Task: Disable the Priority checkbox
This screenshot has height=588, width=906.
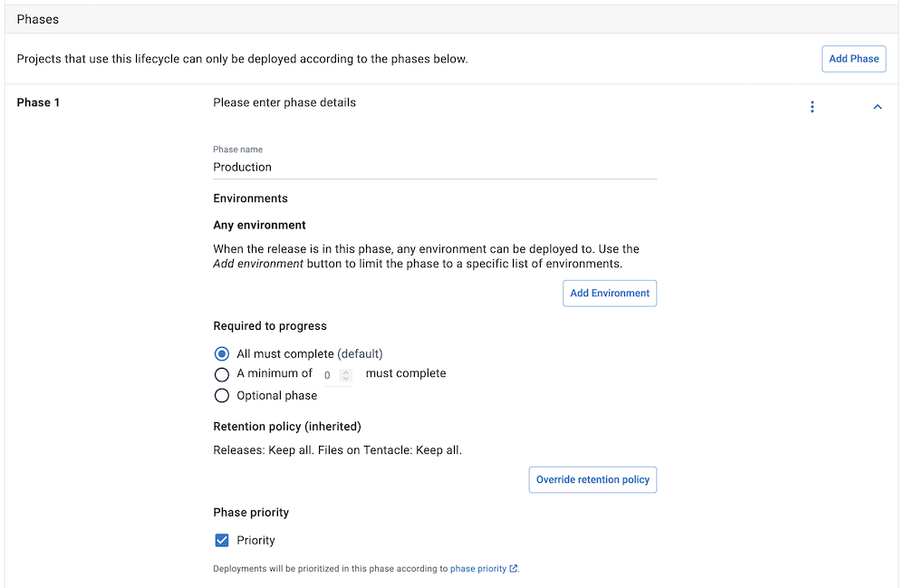Action: pyautogui.click(x=222, y=540)
